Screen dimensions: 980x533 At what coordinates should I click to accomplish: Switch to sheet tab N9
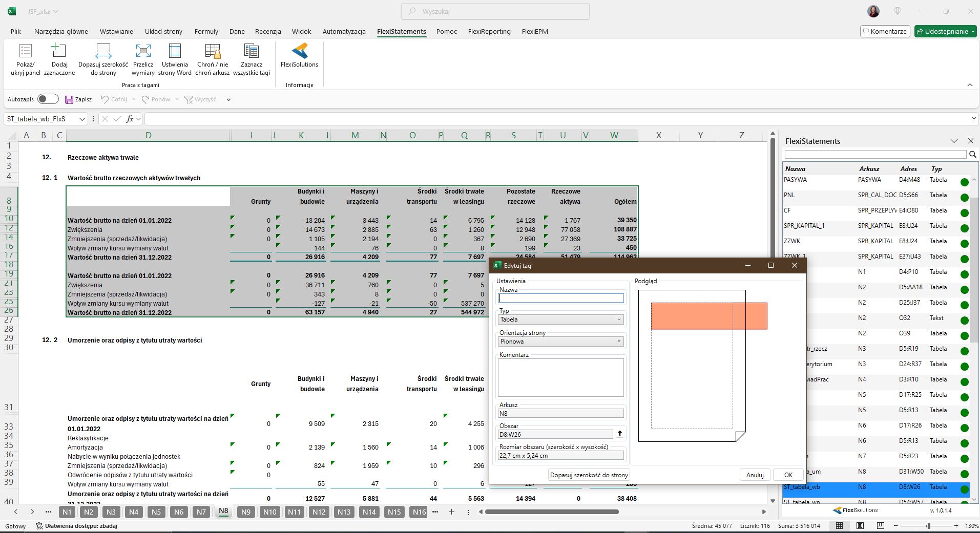tap(246, 512)
